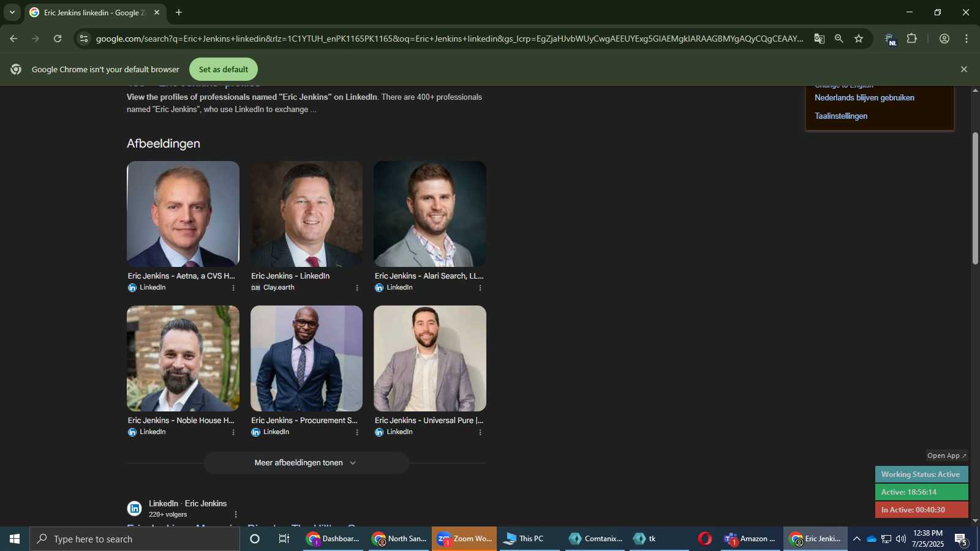
Task: Open options for LinkedIn Eric Jenkins result
Action: (x=236, y=514)
